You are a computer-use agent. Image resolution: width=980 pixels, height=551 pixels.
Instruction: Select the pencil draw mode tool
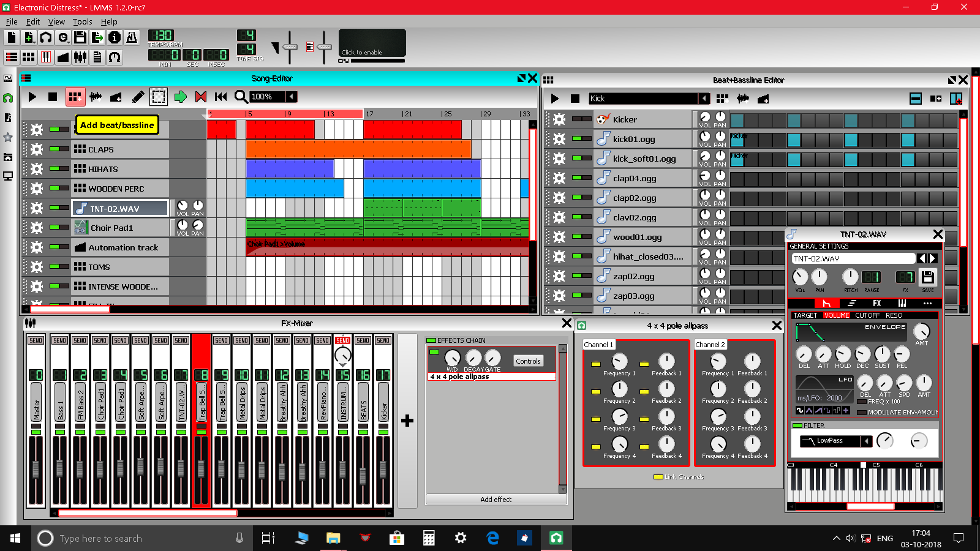tap(138, 96)
